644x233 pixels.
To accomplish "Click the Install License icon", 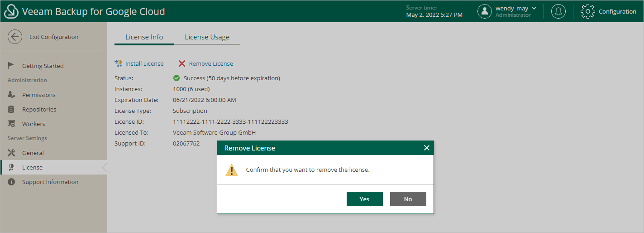I will click(119, 63).
